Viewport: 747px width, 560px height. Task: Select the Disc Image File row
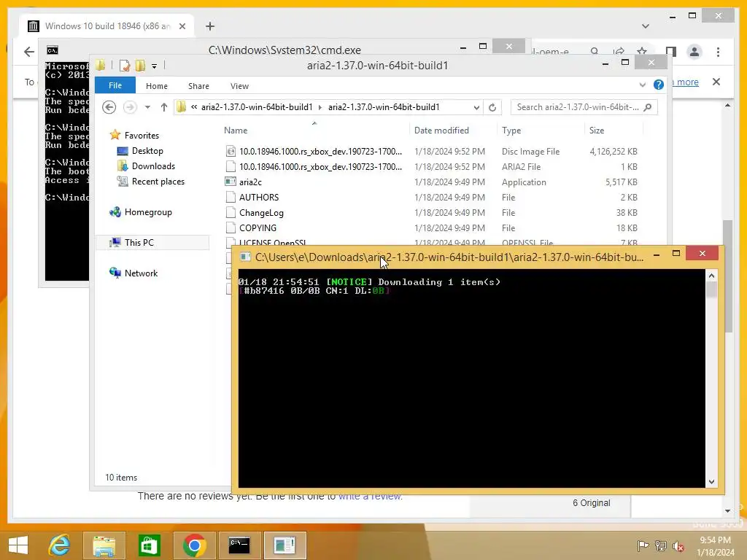[x=431, y=152]
